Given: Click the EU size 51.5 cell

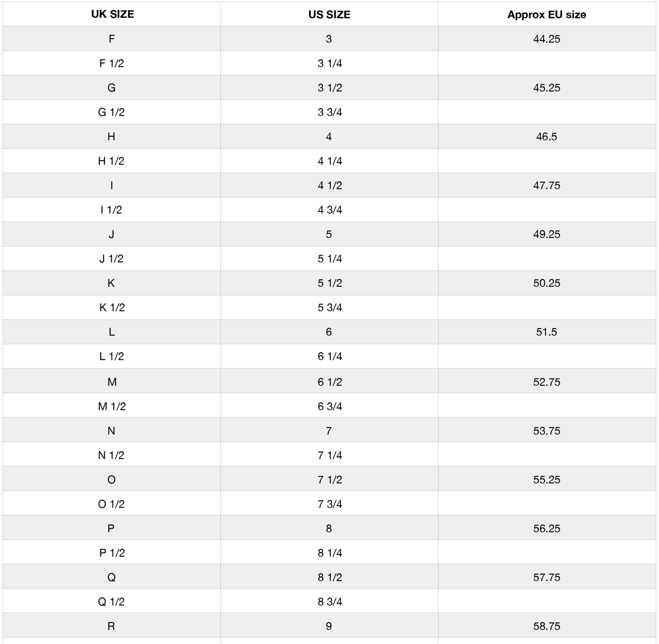Looking at the screenshot, I should point(547,332).
